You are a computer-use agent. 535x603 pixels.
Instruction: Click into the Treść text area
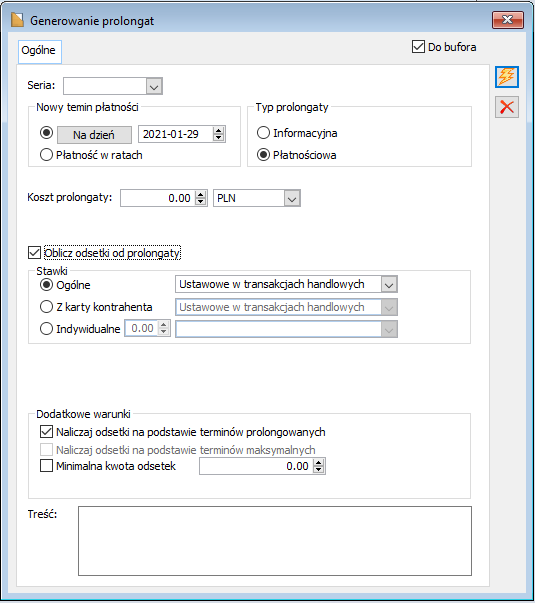point(275,541)
